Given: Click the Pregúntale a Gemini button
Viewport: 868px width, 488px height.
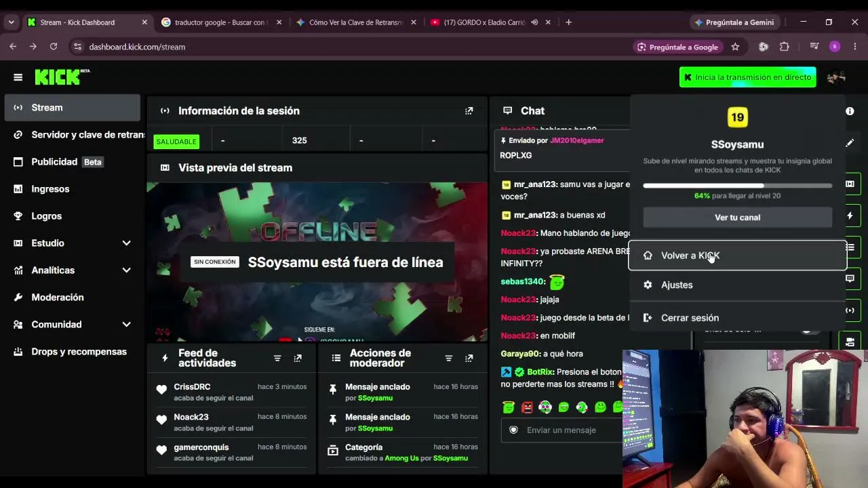Looking at the screenshot, I should click(734, 22).
